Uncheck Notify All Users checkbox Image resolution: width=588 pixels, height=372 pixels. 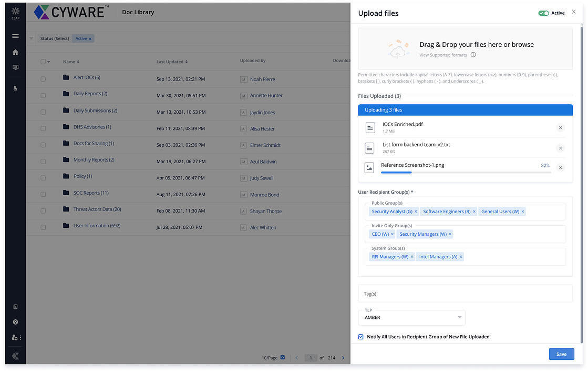coord(361,337)
